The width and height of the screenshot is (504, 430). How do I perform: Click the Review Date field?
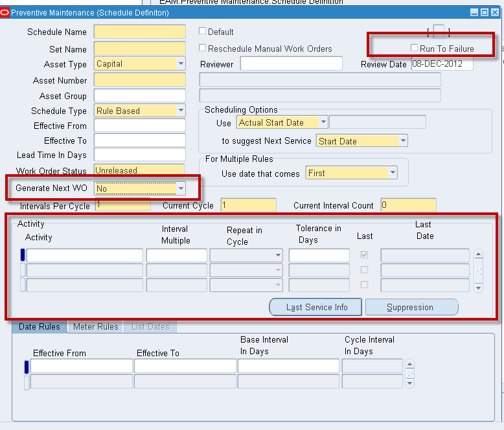(442, 63)
